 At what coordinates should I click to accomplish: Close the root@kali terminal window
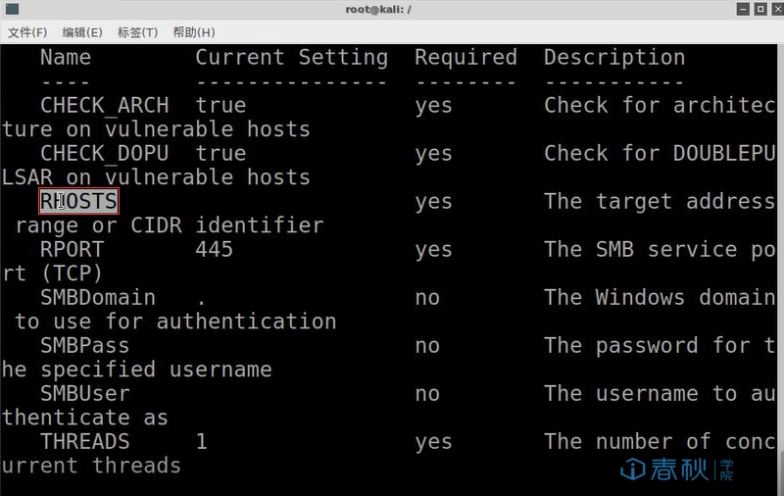tap(778, 9)
